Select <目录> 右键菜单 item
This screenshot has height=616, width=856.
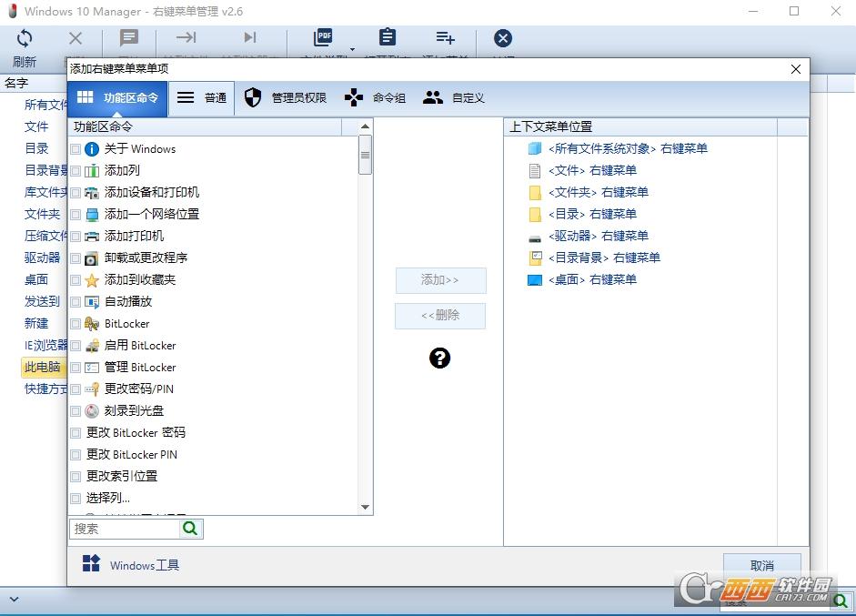point(592,214)
